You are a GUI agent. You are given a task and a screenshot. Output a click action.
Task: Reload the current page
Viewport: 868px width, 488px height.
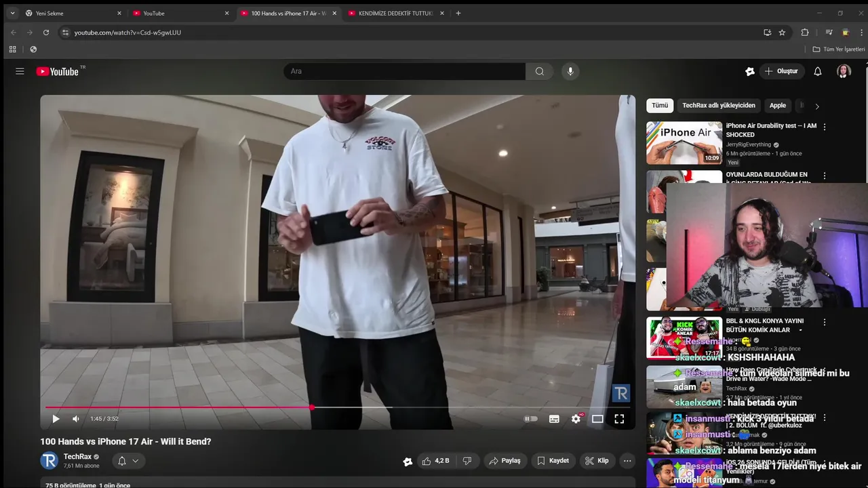coord(46,32)
